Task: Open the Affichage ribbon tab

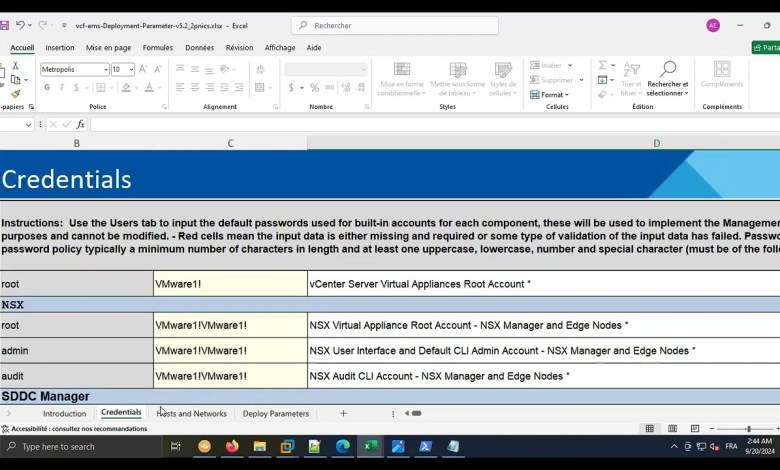Action: coord(280,48)
